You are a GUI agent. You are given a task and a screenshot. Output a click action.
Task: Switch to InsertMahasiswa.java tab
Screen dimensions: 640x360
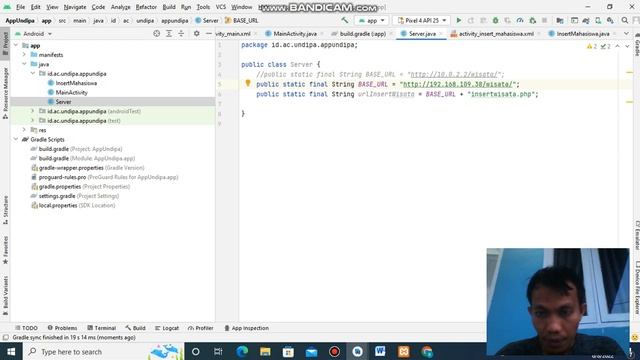(x=583, y=34)
